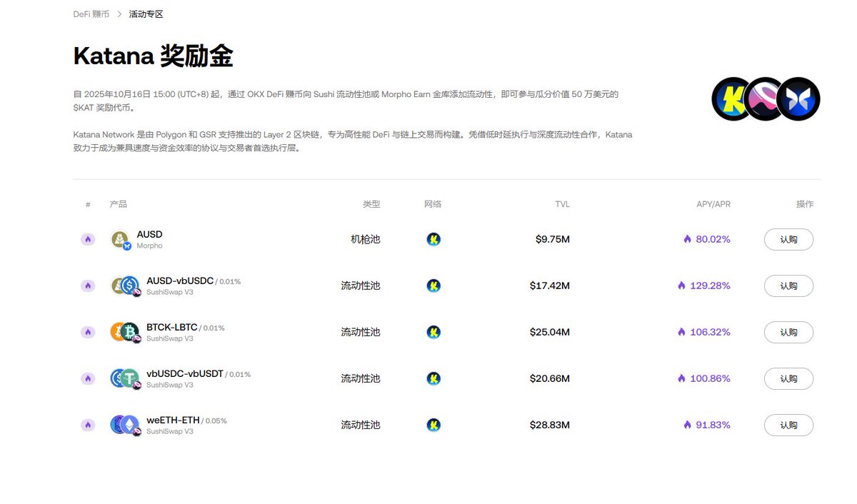Click the hot flame badge in weETH-ETH row

coord(88,425)
